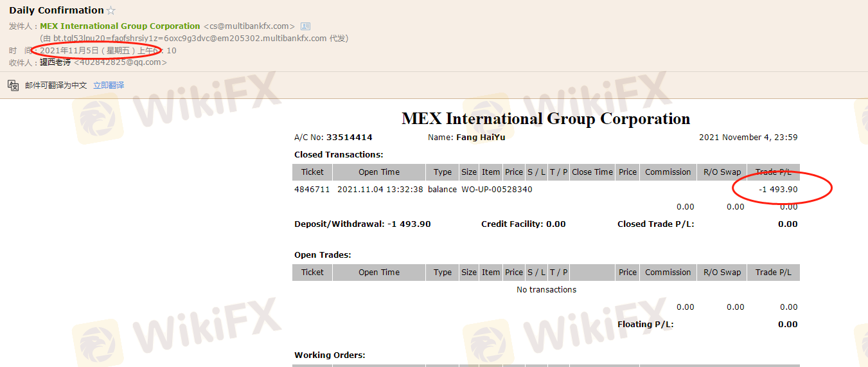Viewport: 868px width, 367px height.
Task: Click R/O Swap header in Closed Transactions table
Action: pos(722,172)
